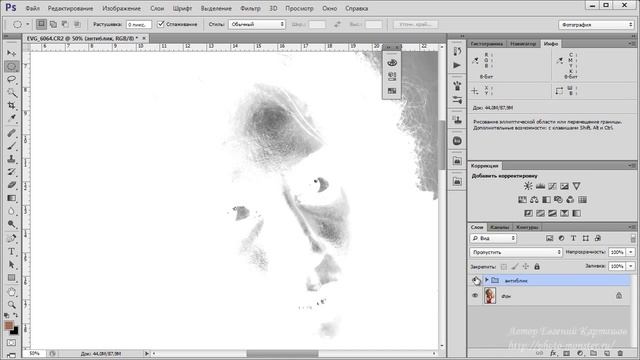Select the Zoom tool in toolbox
Screen dimensions: 640x360
click(11, 304)
